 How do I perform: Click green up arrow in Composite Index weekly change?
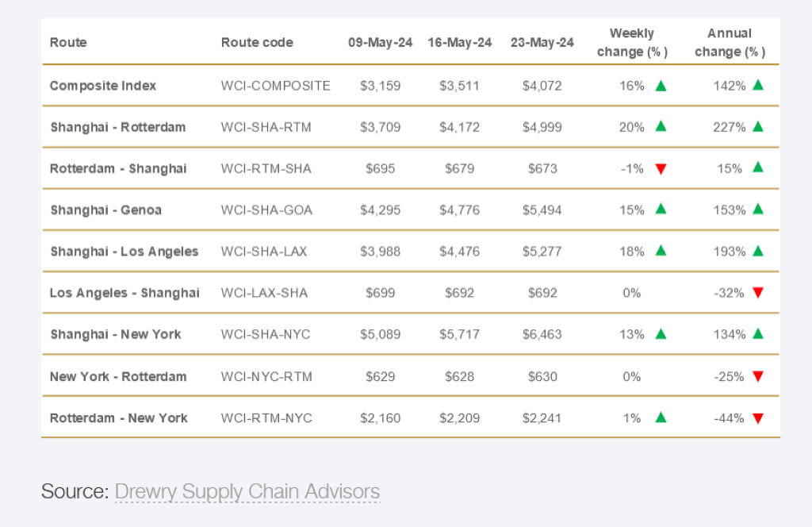tap(661, 86)
